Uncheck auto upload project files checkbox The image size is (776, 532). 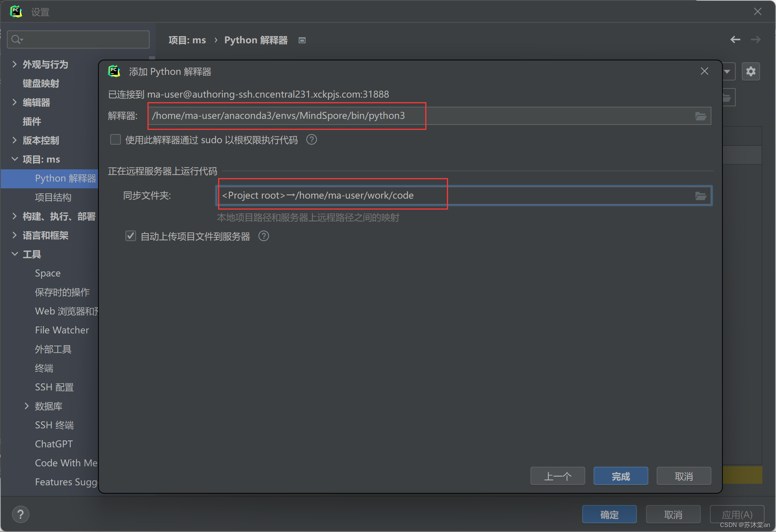(x=131, y=236)
